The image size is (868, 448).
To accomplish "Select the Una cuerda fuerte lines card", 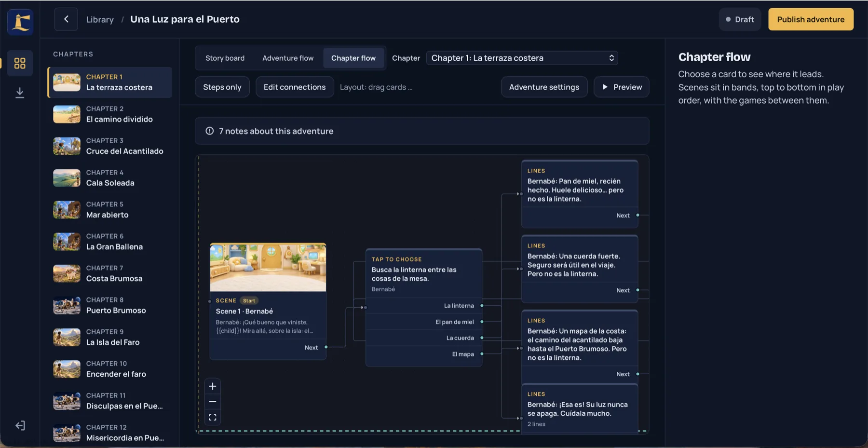I will [x=580, y=269].
